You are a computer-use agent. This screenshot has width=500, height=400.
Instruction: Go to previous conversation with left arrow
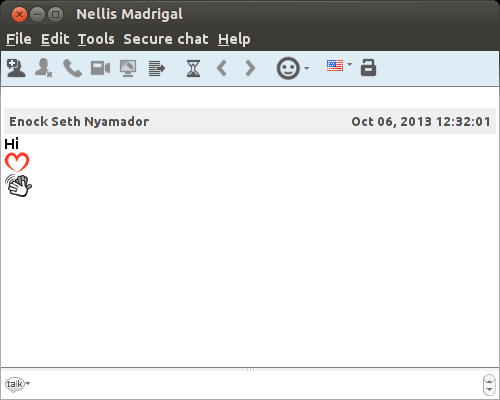[x=222, y=68]
